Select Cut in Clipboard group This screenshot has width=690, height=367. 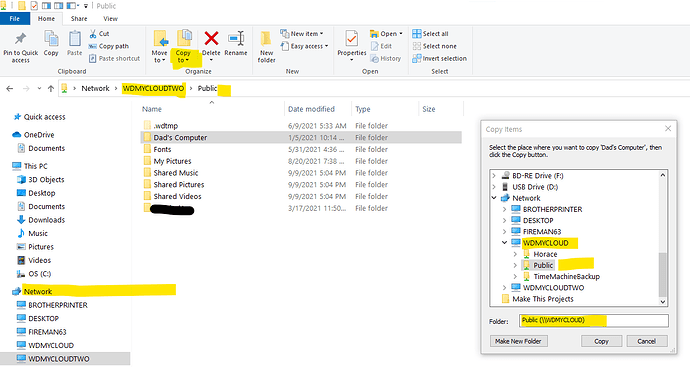[99, 33]
